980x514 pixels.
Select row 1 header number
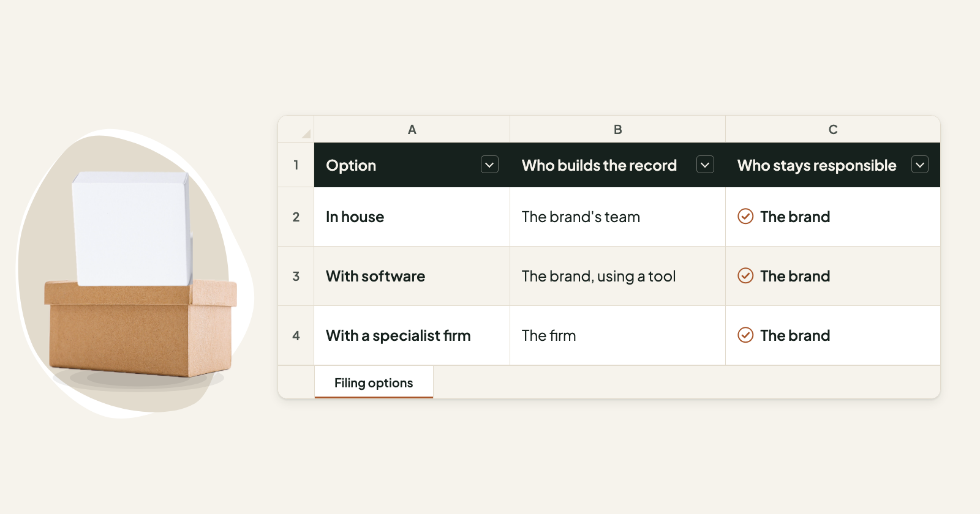tap(296, 165)
